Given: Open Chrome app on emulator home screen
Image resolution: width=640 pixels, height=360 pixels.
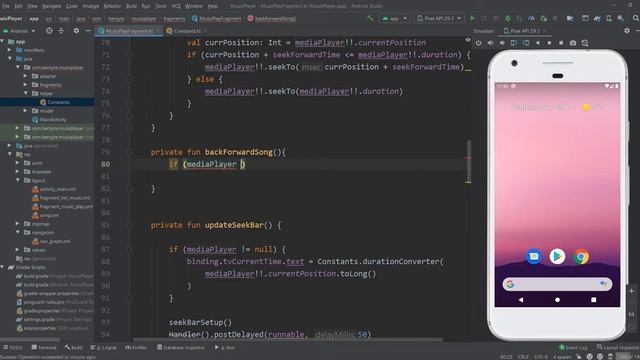Looking at the screenshot, I should 581,257.
